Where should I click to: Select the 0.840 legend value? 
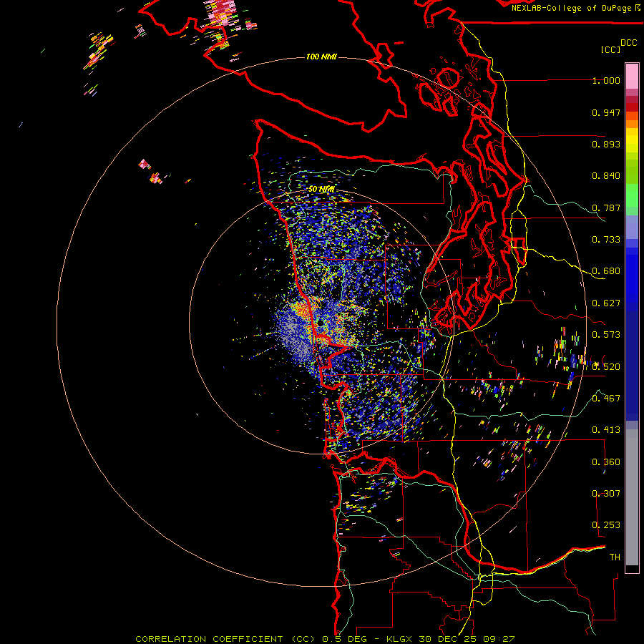[x=606, y=176]
